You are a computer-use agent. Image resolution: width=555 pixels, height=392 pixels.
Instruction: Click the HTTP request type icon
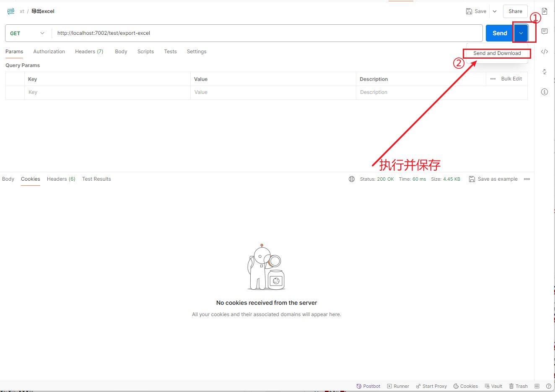pos(11,11)
